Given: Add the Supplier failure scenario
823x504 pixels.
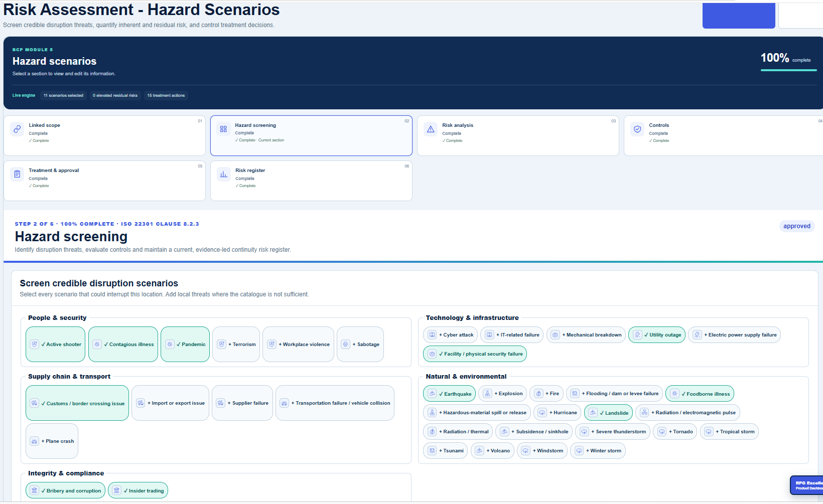Looking at the screenshot, I should (242, 403).
